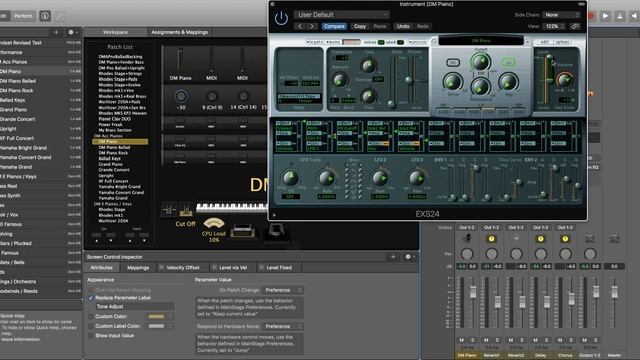Toggle the EXS24 plugin power button
The height and width of the screenshot is (360, 640).
[x=281, y=18]
